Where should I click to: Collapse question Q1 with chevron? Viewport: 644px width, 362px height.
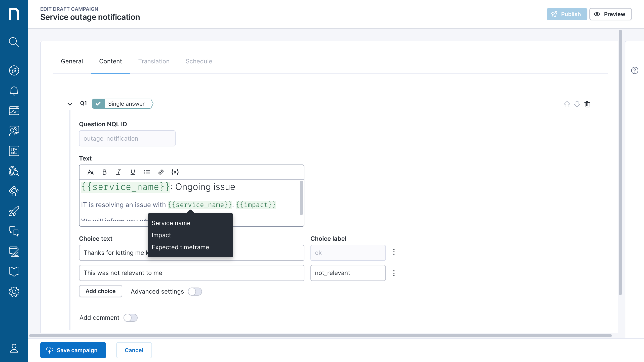click(70, 104)
